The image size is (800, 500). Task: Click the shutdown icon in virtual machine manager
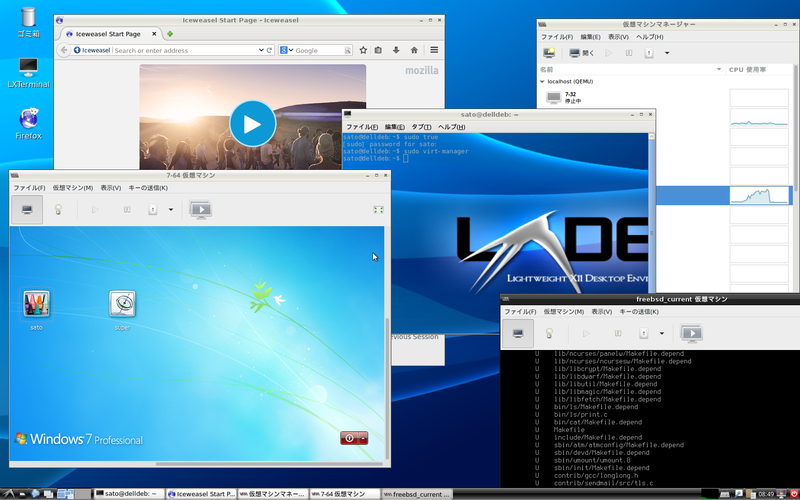[x=648, y=53]
